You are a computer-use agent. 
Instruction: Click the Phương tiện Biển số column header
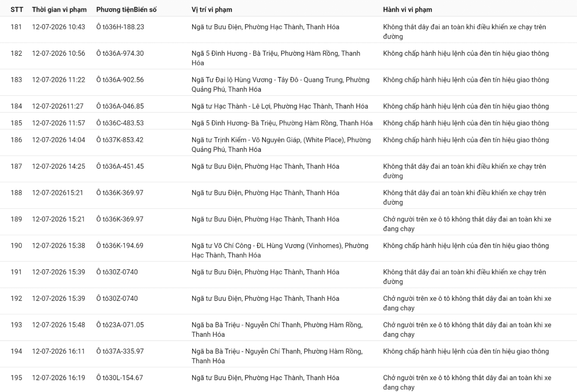[x=126, y=9]
